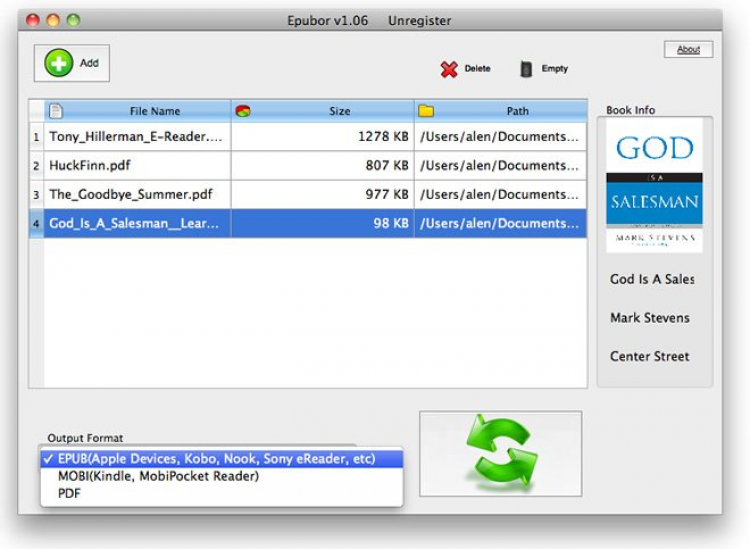This screenshot has width=750, height=549.
Task: Click the Empty trash can icon
Action: (x=526, y=69)
